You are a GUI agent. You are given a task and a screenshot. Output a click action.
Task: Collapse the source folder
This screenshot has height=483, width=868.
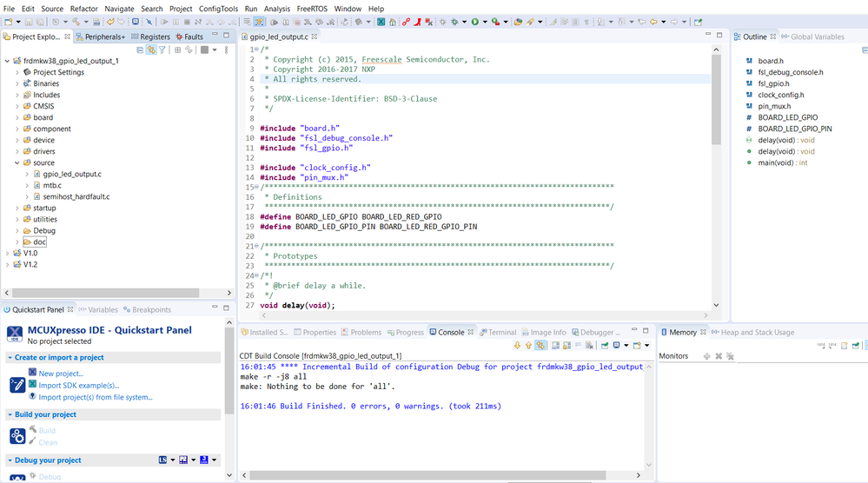[17, 162]
